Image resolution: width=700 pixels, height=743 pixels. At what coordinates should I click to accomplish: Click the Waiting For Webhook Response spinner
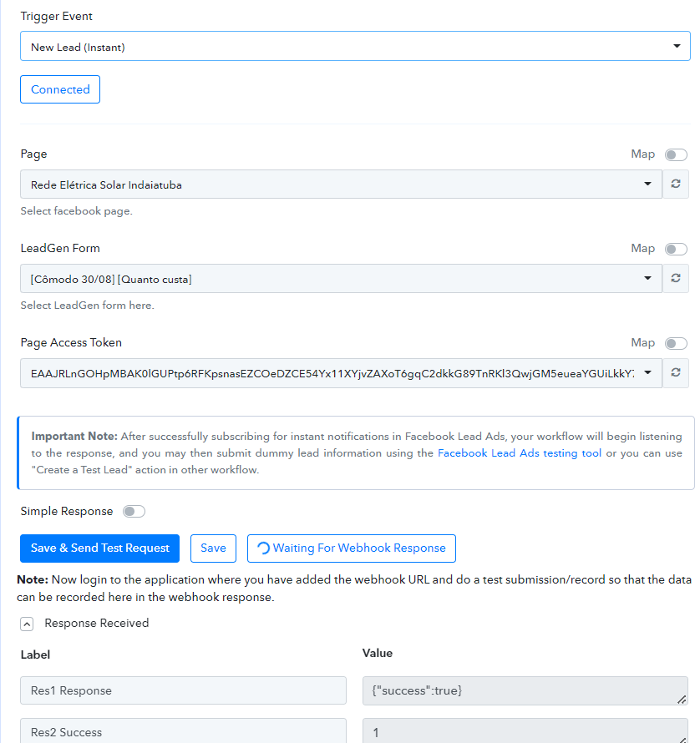263,548
